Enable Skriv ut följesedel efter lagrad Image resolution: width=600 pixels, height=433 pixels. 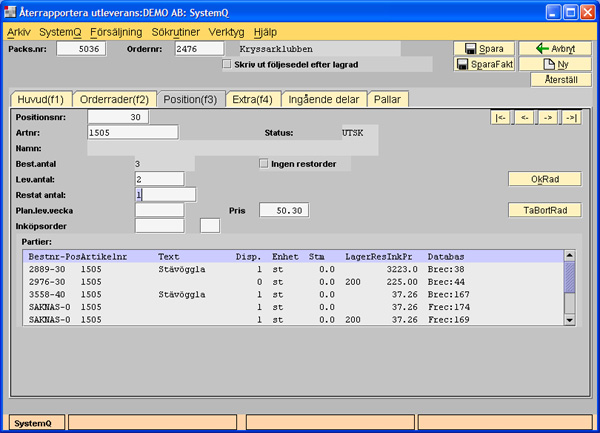pos(227,64)
